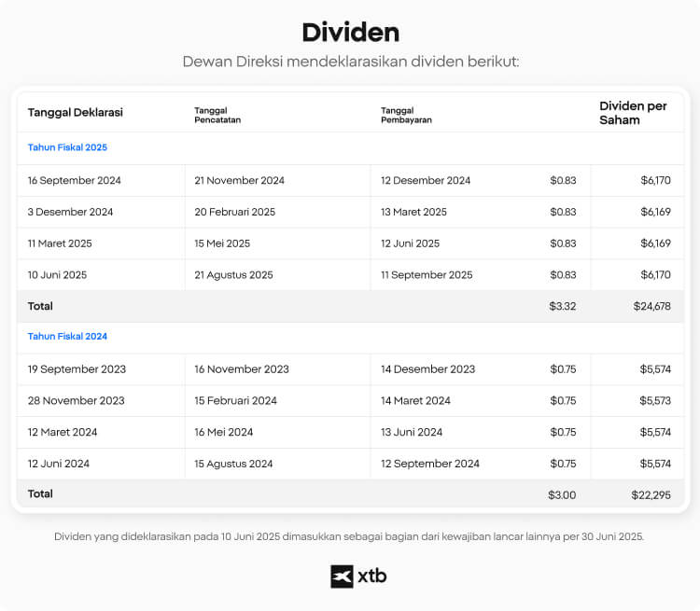Screen dimensions: 700x611
Task: Click the "10 Juni 2025" declaration date
Action: (57, 275)
